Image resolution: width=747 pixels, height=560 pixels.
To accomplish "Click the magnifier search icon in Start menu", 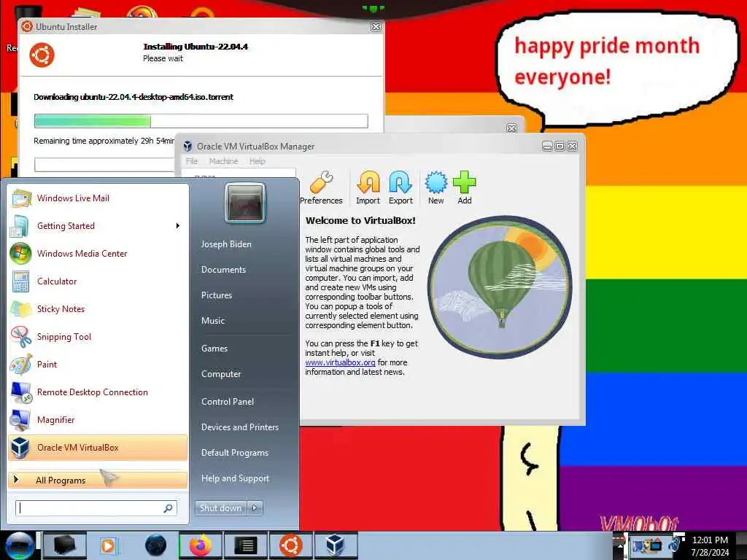I will coord(169,508).
